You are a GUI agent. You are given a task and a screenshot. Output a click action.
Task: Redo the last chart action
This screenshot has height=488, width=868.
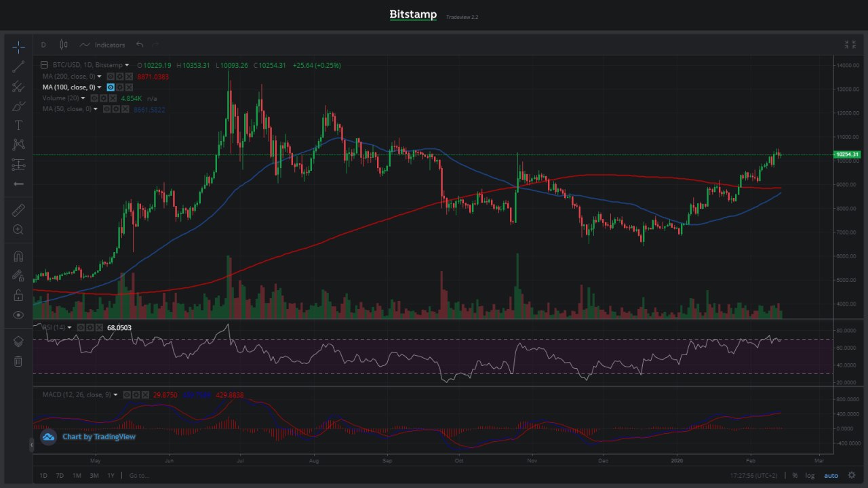click(156, 45)
